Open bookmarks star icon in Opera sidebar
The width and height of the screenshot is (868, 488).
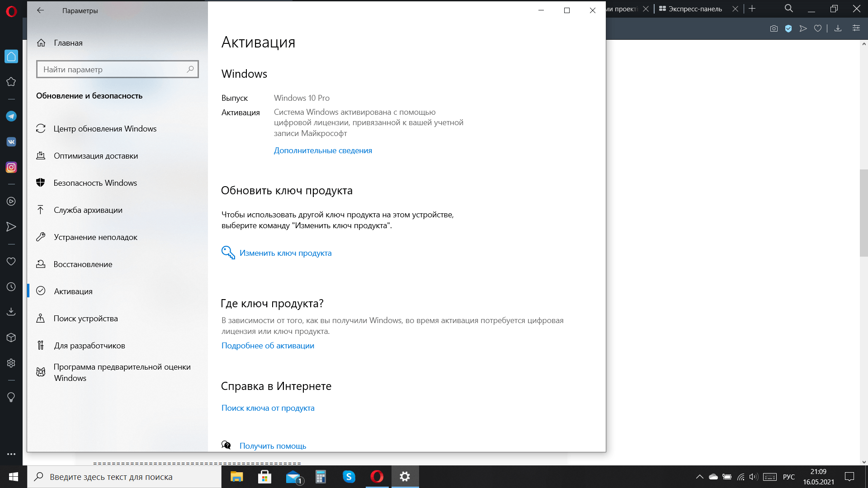[11, 82]
